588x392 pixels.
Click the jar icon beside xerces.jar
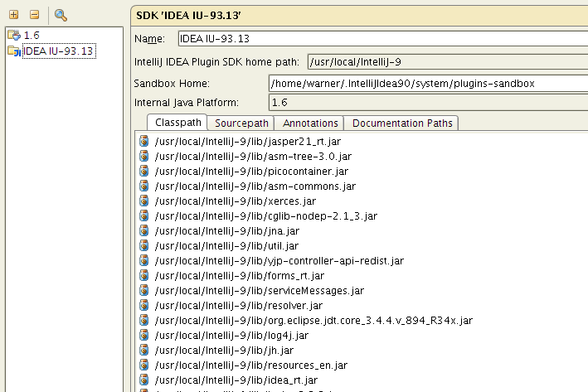click(x=144, y=201)
